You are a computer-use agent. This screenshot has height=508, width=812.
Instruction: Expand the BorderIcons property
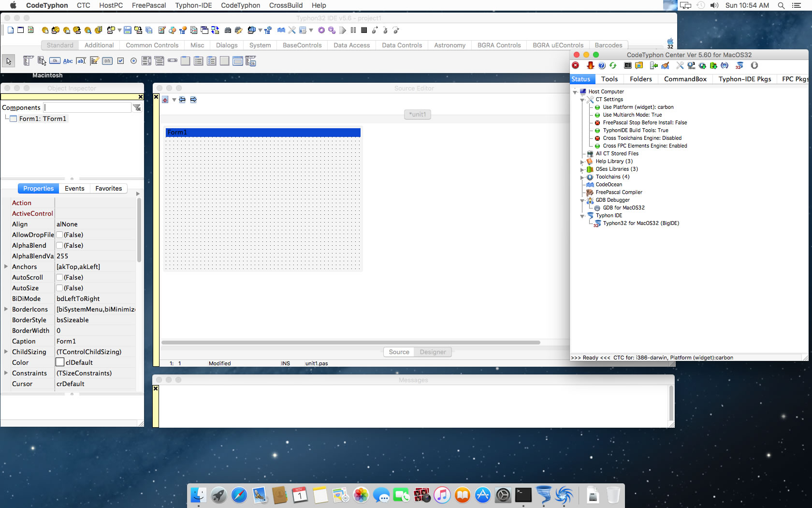pyautogui.click(x=6, y=309)
